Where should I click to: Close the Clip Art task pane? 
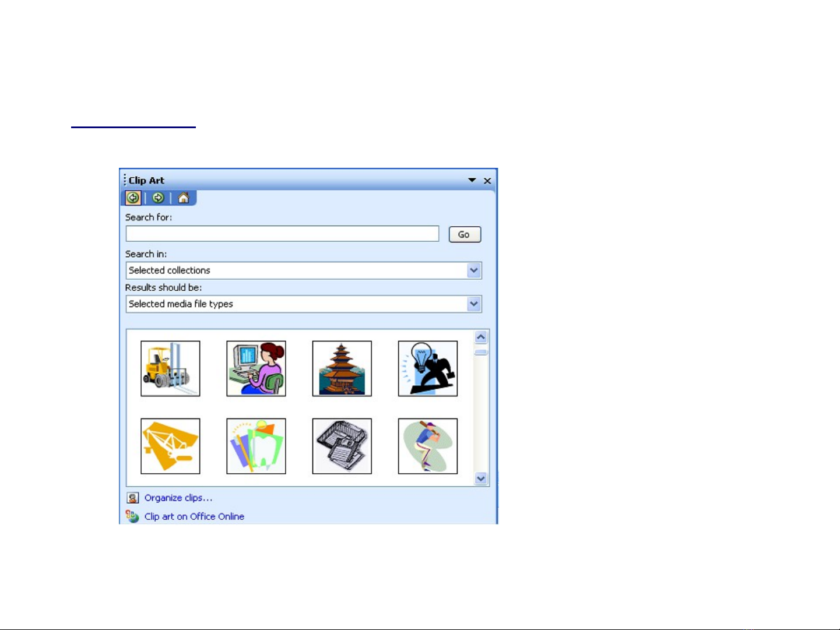[487, 181]
